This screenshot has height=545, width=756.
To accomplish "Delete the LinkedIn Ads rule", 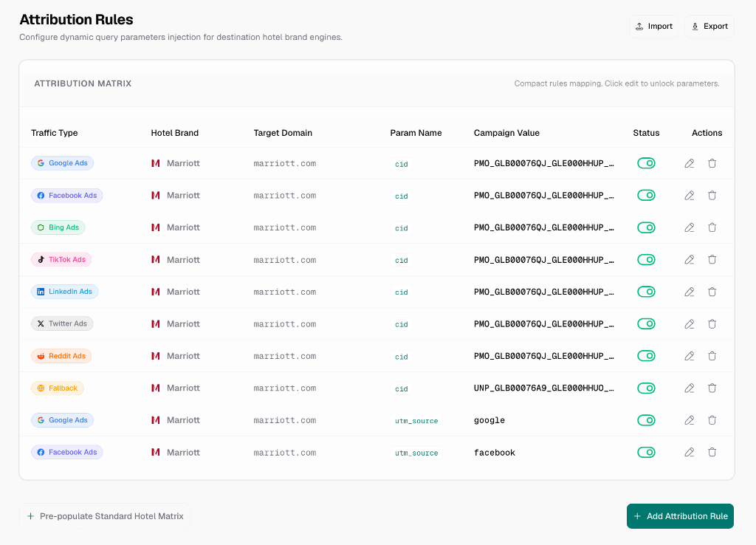I will click(x=712, y=292).
